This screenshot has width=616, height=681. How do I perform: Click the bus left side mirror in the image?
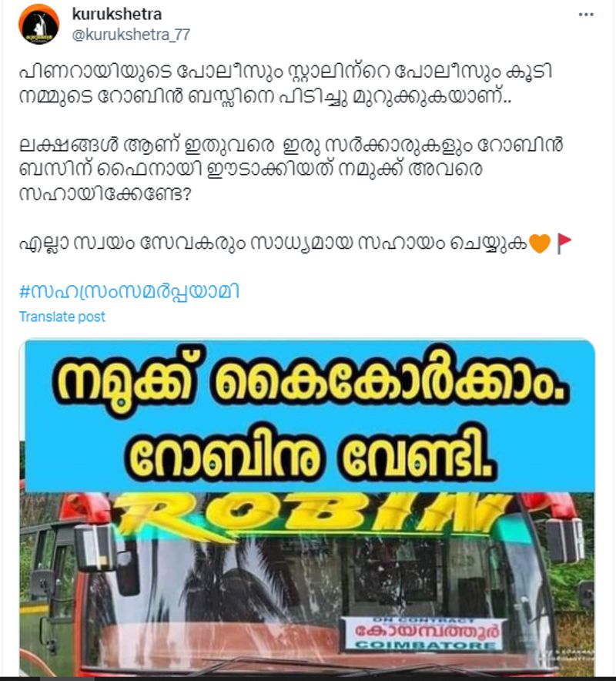(96, 548)
